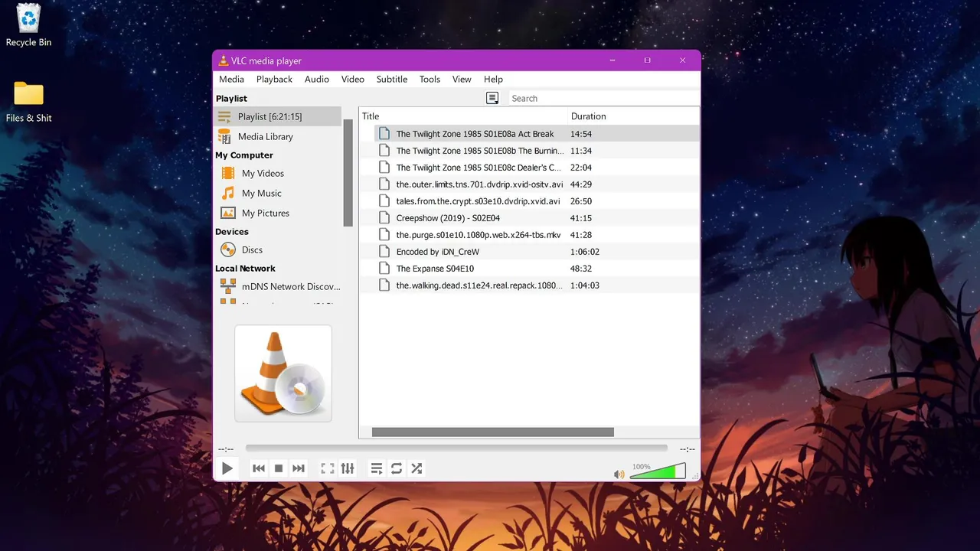Adjust the volume slider at 100%
The image size is (980, 551).
click(658, 471)
